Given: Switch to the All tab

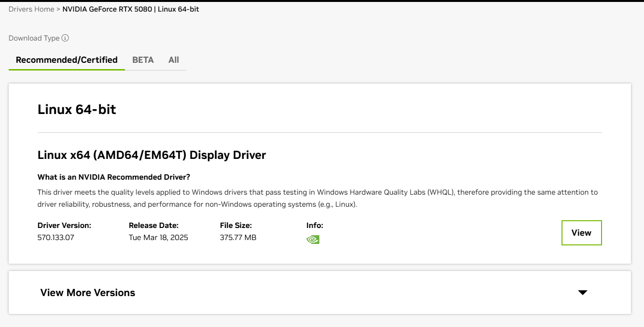Looking at the screenshot, I should 174,60.
